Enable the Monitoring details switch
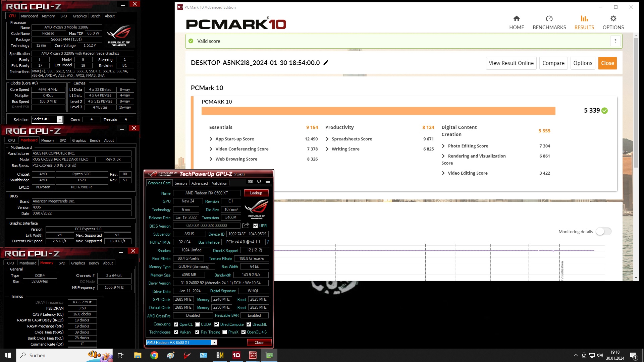Image resolution: width=644 pixels, height=362 pixels. pos(603,231)
